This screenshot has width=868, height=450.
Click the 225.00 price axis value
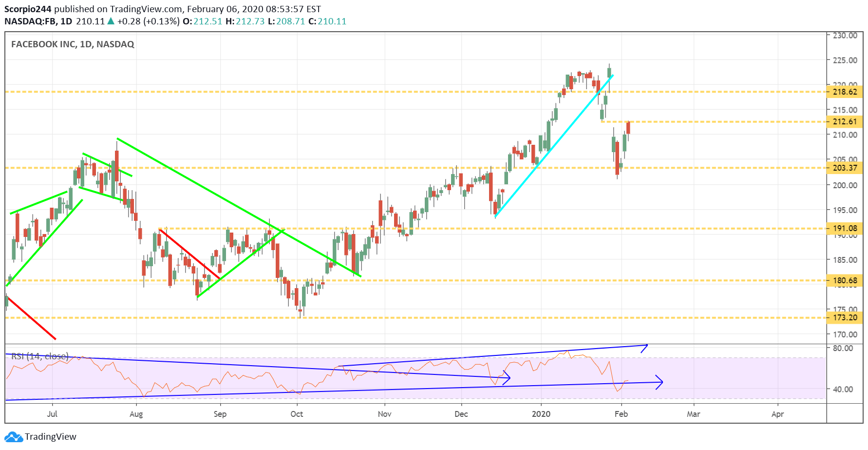point(845,60)
